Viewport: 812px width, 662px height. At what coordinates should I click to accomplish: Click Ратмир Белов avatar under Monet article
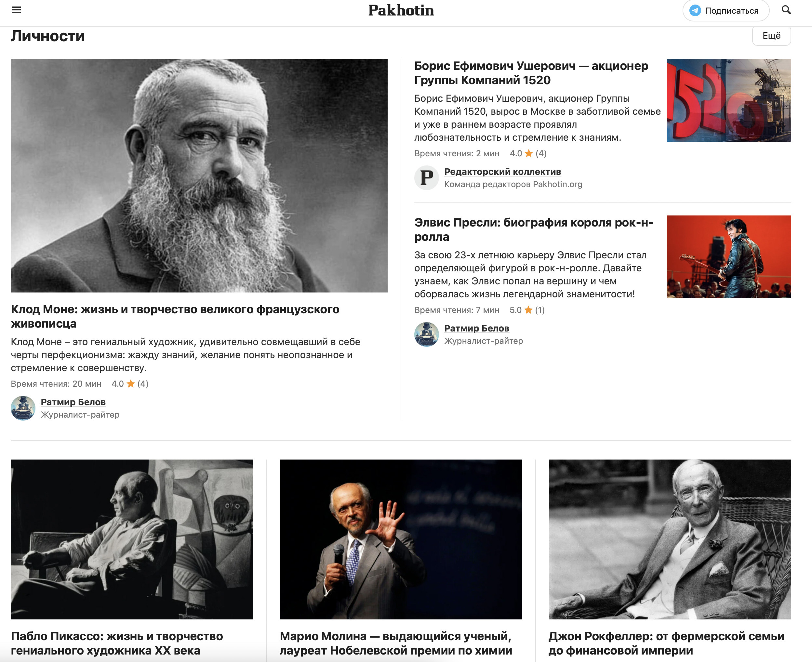pyautogui.click(x=23, y=408)
